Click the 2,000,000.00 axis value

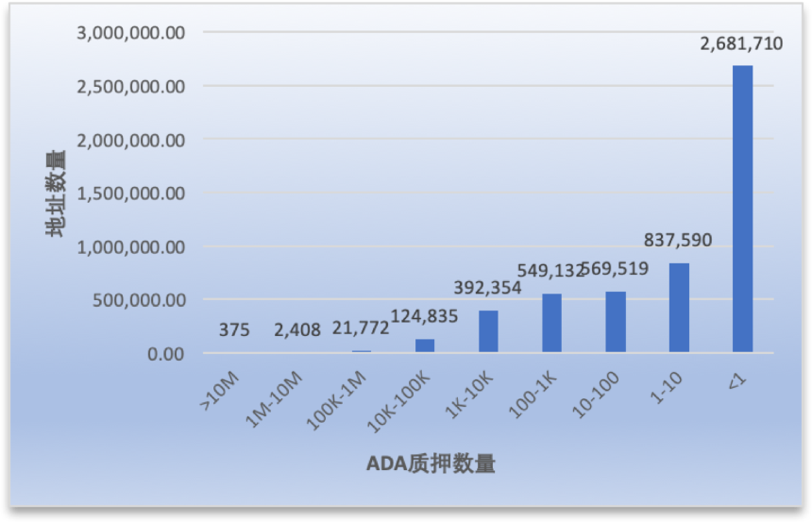pos(131,141)
